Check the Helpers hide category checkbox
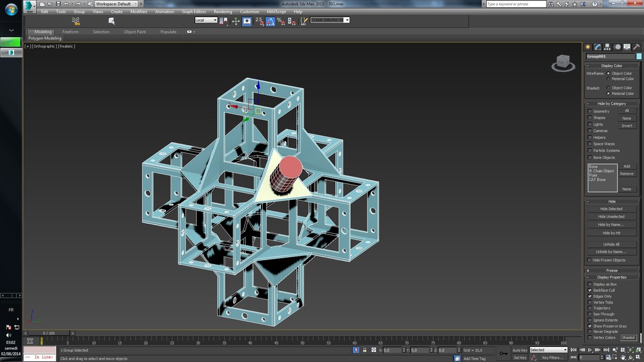 coord(590,138)
